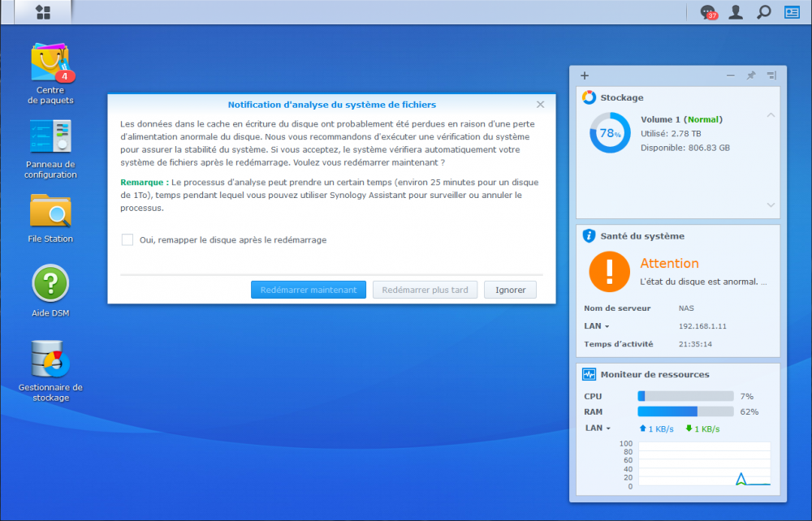Click the Moniteur de ressources title

655,375
